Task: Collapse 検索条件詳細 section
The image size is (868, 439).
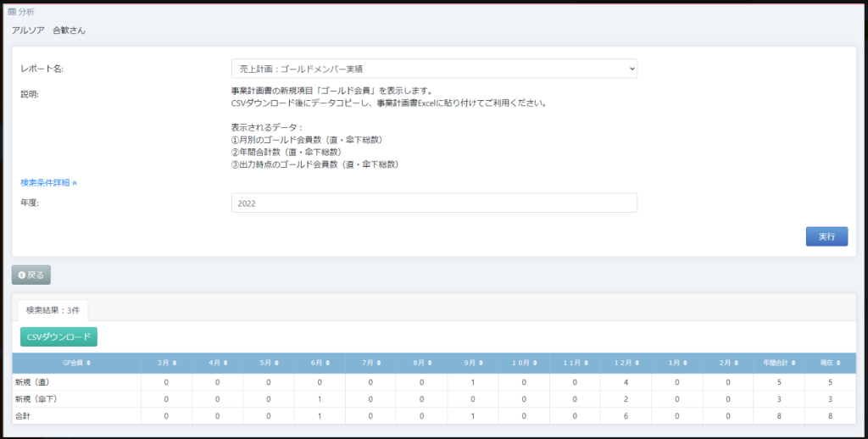Action: pyautogui.click(x=49, y=182)
